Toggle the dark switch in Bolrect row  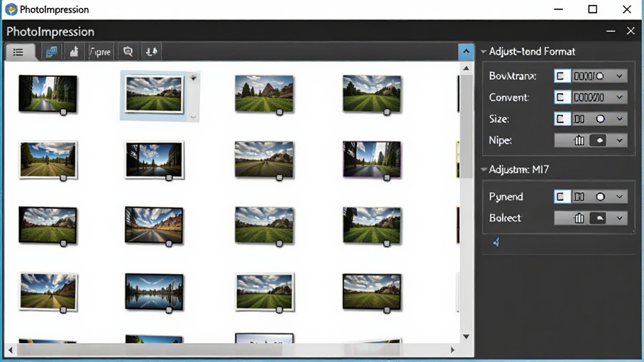(x=599, y=218)
